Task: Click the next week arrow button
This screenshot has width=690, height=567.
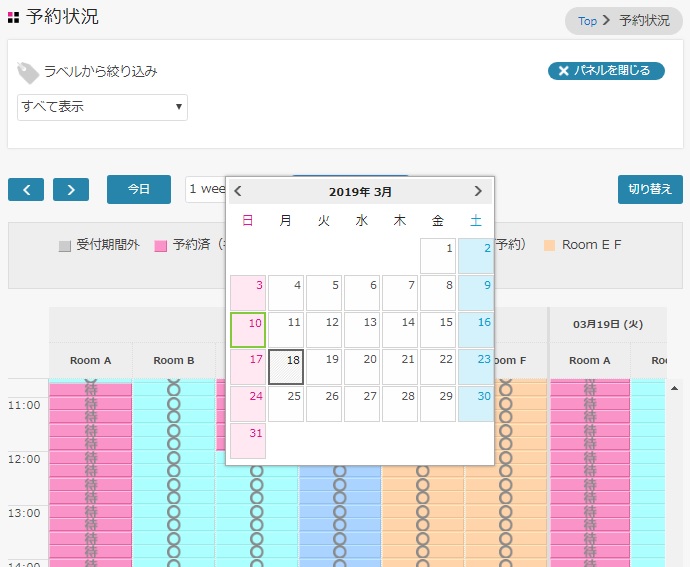Action: click(71, 189)
